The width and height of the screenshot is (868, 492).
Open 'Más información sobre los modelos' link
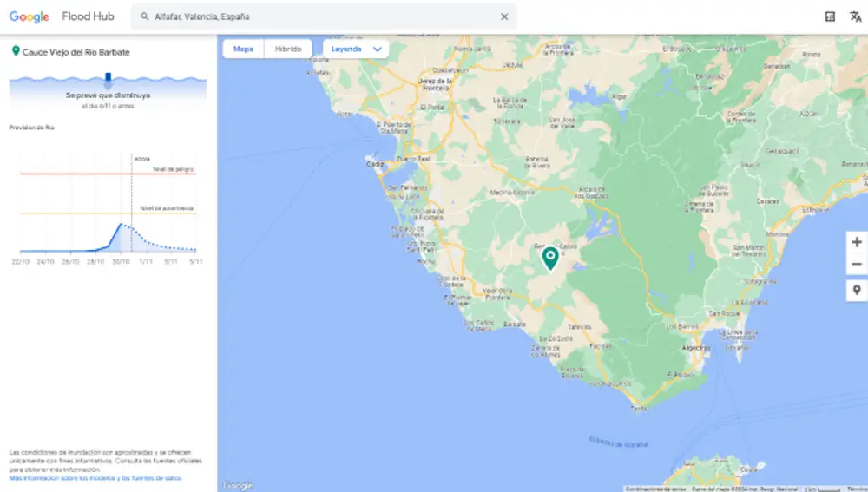pos(95,478)
